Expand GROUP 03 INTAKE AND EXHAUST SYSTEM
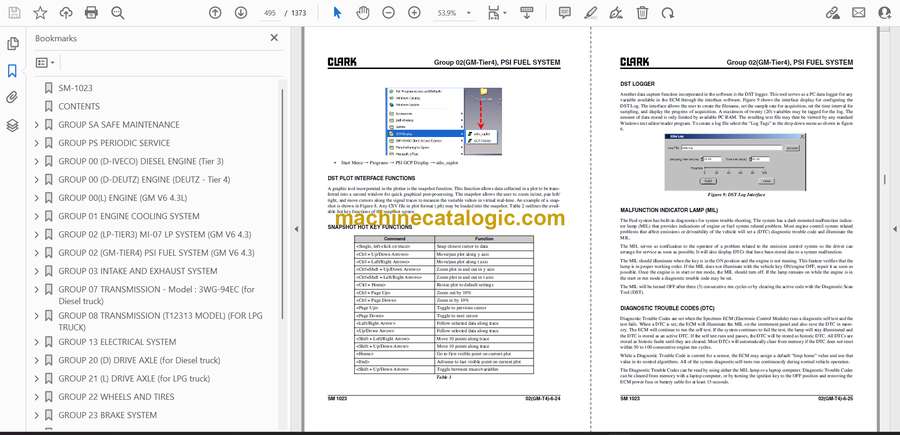 [x=37, y=271]
